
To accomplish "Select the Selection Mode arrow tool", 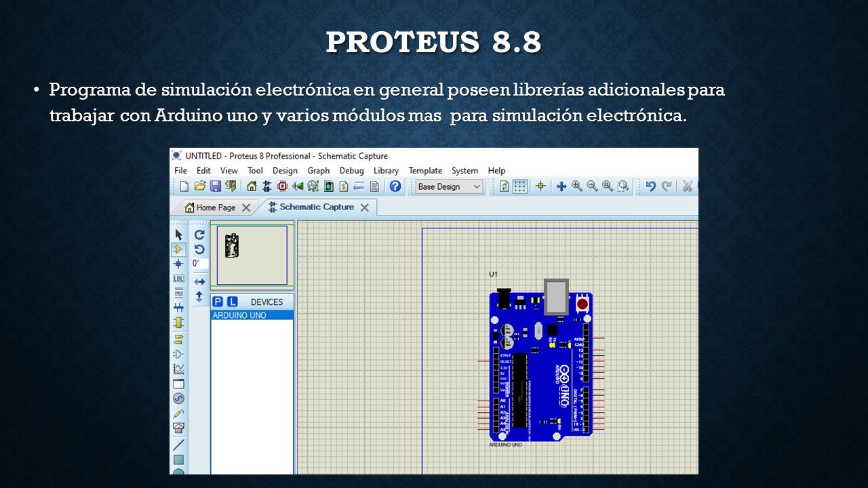I will 178,235.
